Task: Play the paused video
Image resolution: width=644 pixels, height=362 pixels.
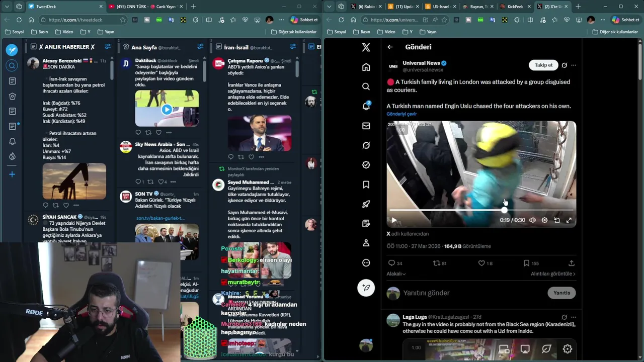Action: tap(394, 220)
